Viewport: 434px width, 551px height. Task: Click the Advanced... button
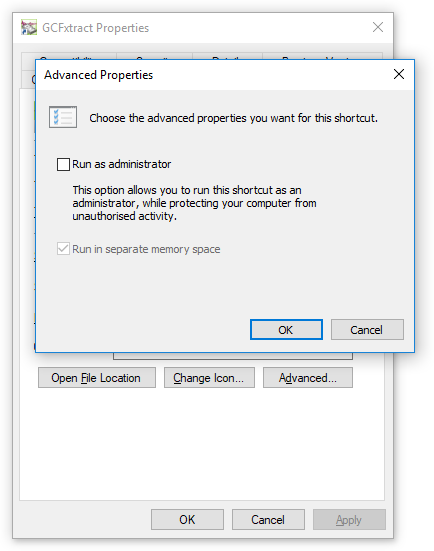(x=308, y=378)
